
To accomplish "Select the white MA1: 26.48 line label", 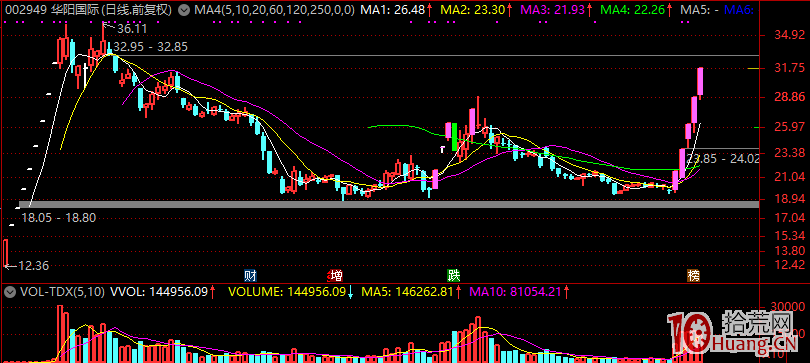I will 393,9.
